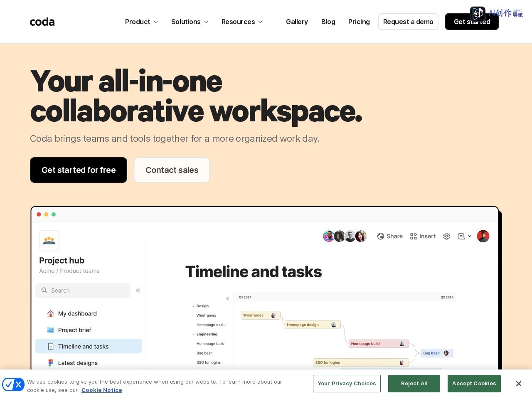Click the Project hub team icon
The width and height of the screenshot is (532, 399).
49,240
